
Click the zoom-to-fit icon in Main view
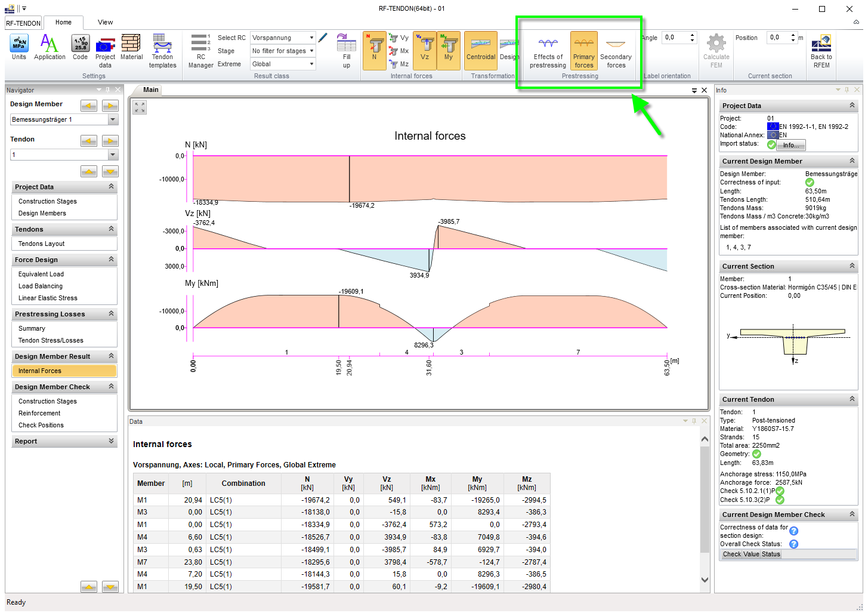coord(140,107)
